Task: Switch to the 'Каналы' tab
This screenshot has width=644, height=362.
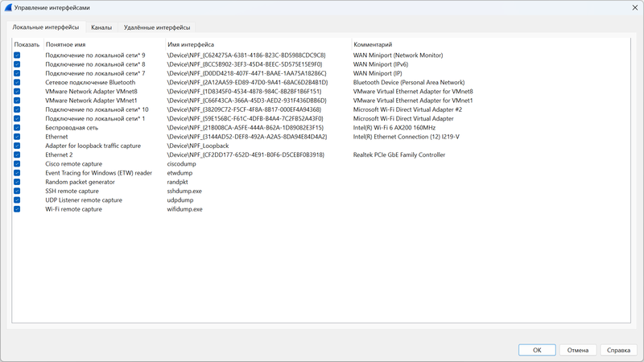Action: pos(101,27)
